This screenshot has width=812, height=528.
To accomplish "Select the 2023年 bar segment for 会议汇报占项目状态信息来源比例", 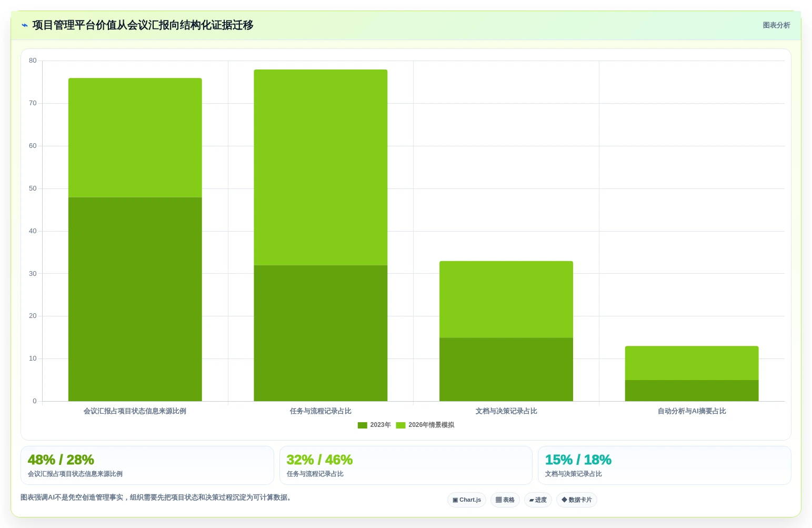I will (x=135, y=299).
